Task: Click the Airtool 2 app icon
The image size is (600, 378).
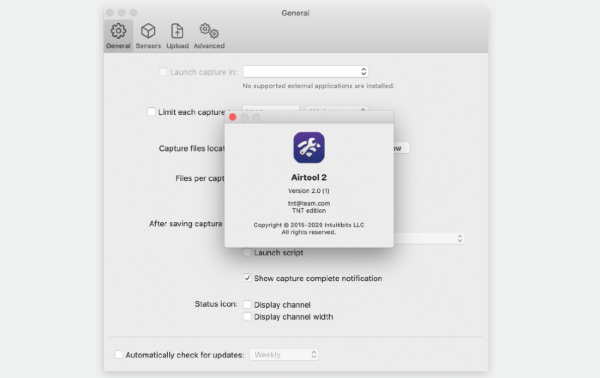Action: tap(309, 147)
